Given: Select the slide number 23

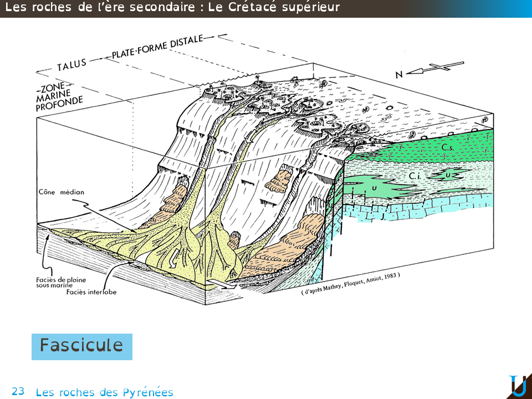Looking at the screenshot, I should [x=18, y=392].
